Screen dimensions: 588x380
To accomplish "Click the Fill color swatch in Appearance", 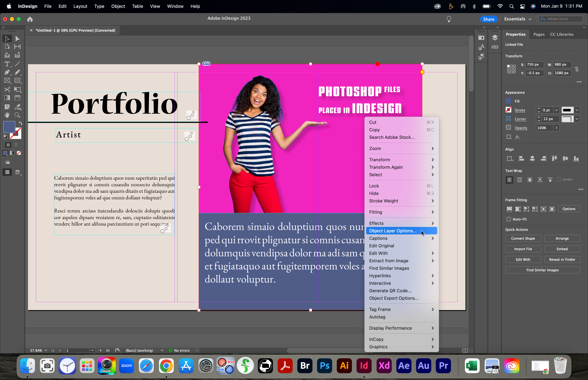I will pos(508,101).
